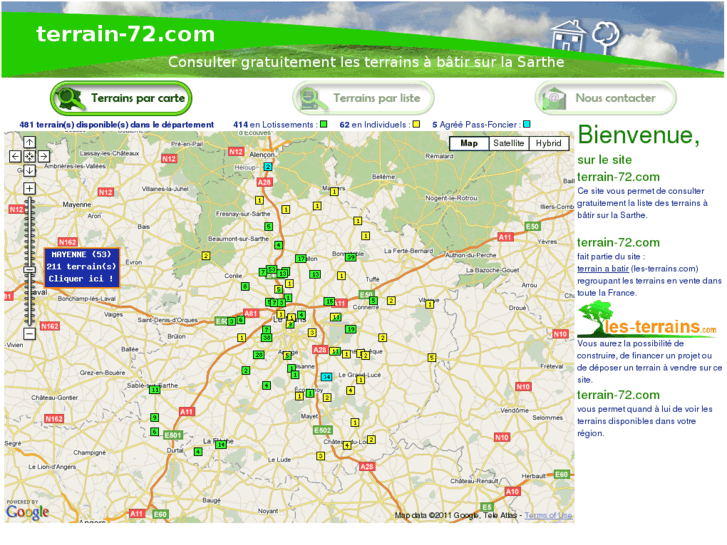Image resolution: width=727 pixels, height=545 pixels.
Task: Click the map zoom slider handle
Action: coord(29,269)
